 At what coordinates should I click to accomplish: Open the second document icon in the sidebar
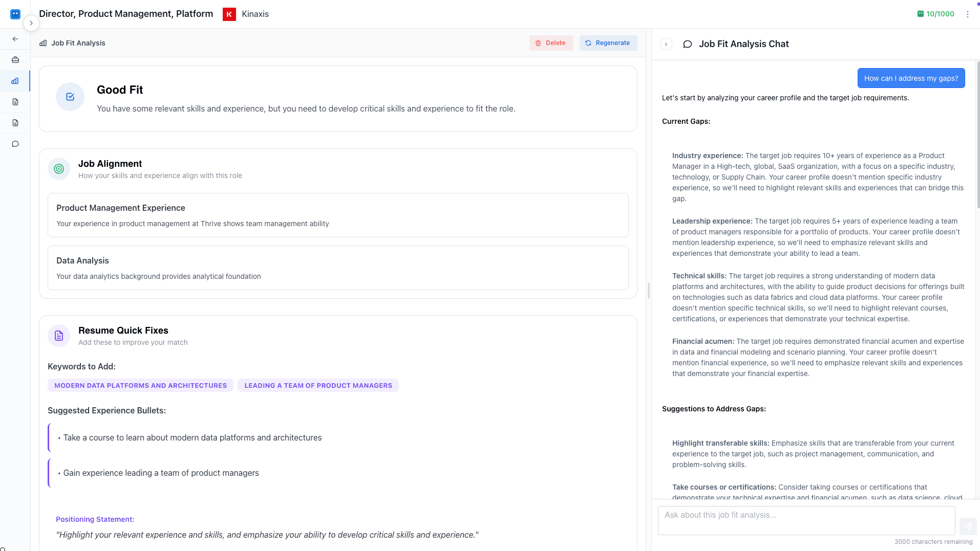click(x=15, y=123)
